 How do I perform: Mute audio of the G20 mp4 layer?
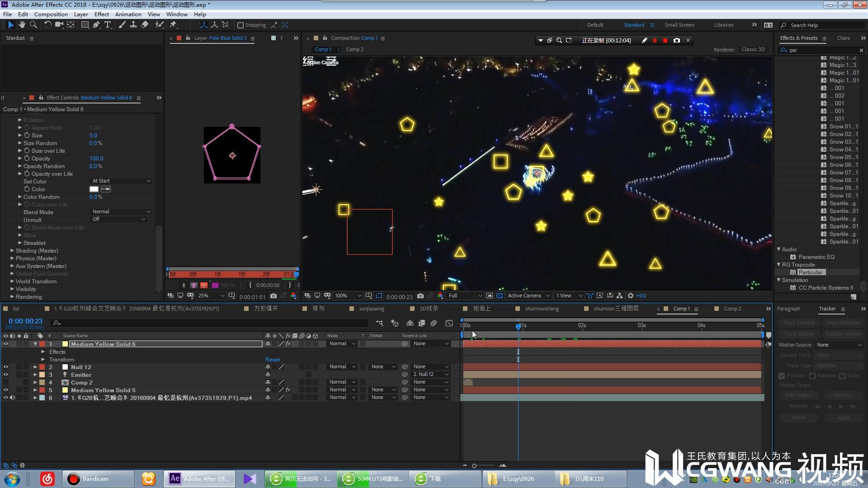[13, 398]
